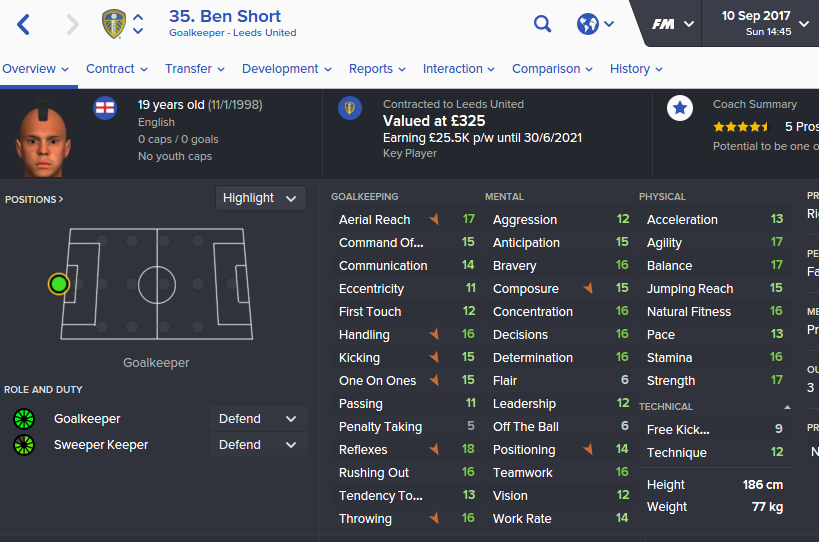This screenshot has height=542, width=819.
Task: Open Sweeper Keeper duty Defend dropdown
Action: point(258,445)
